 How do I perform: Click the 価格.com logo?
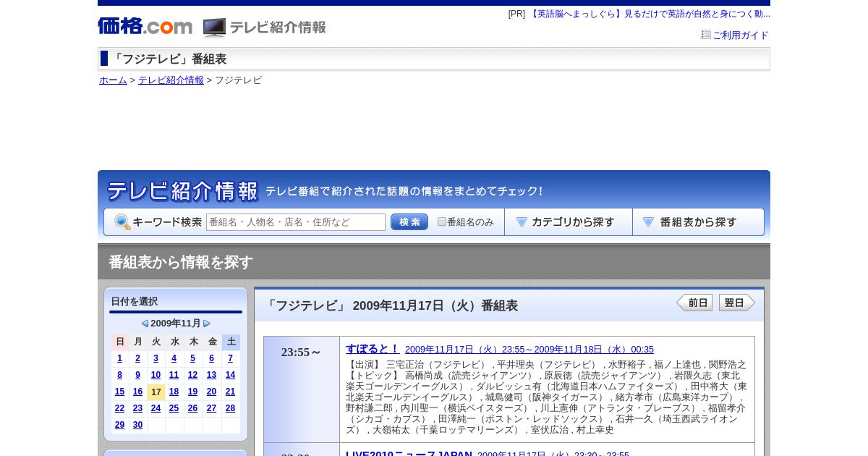[145, 27]
